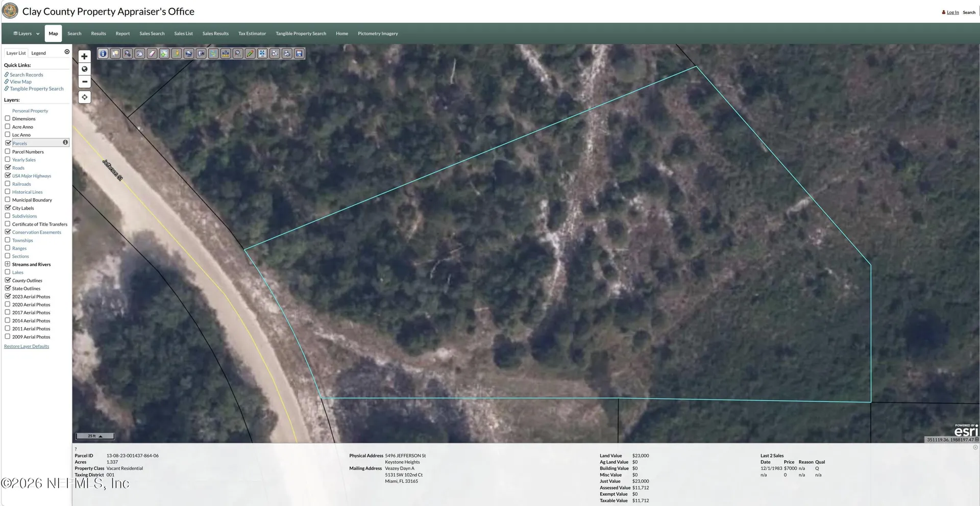Switch to the Legend tab
980x506 pixels.
(38, 53)
